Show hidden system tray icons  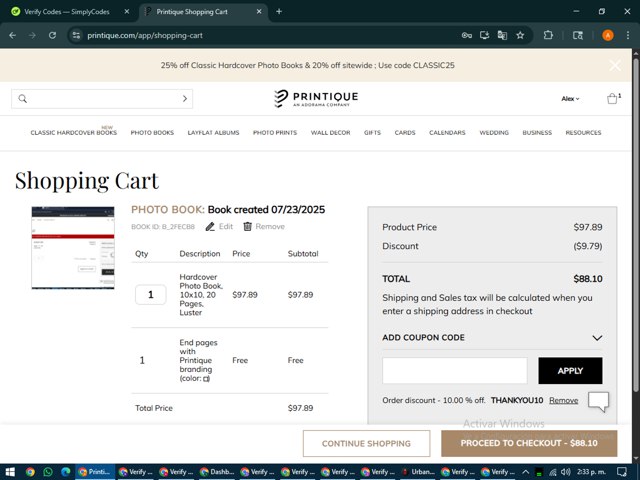pos(525,472)
